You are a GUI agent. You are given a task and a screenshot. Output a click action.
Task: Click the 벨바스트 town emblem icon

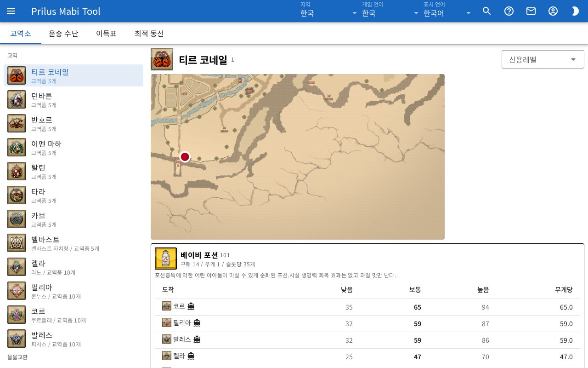tap(17, 243)
